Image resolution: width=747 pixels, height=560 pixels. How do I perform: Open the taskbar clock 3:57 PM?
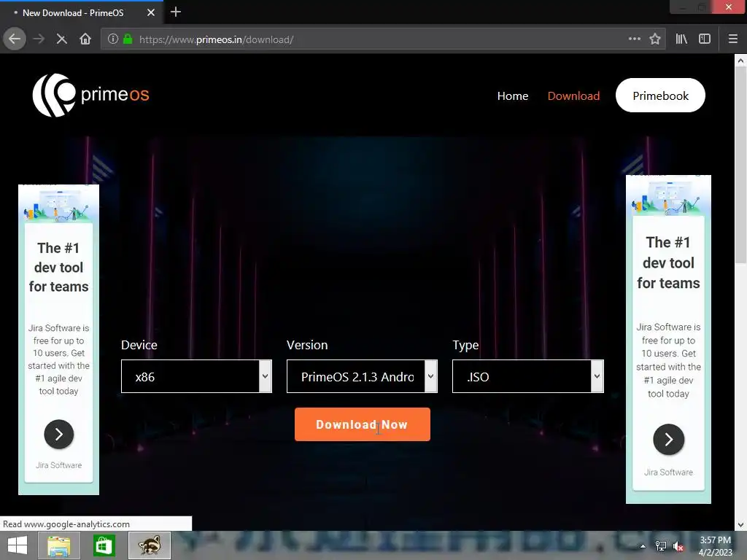coord(715,545)
